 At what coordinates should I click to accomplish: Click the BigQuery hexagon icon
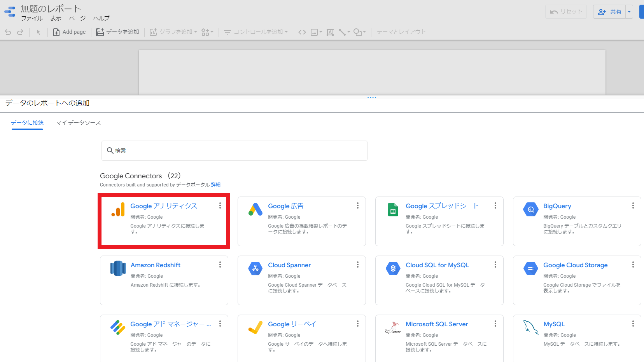(x=531, y=209)
